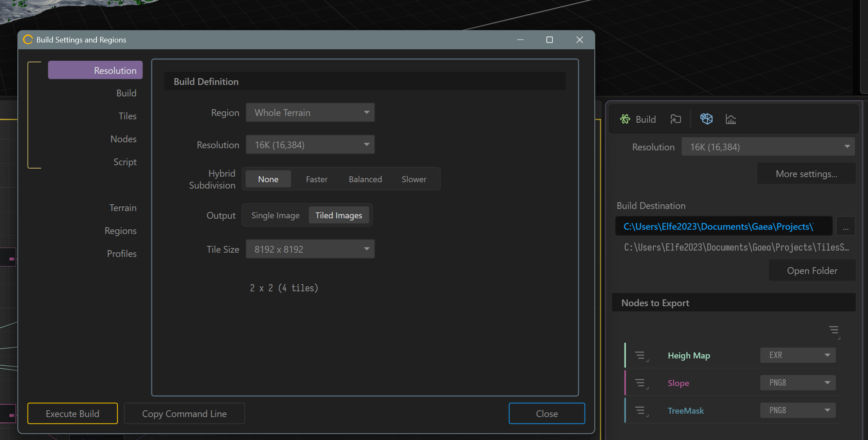Click the options icon beside TreeMask node

point(641,411)
